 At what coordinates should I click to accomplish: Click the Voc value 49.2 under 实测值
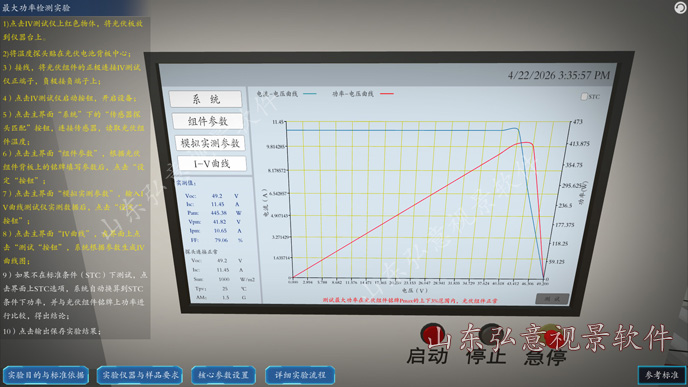pos(217,196)
